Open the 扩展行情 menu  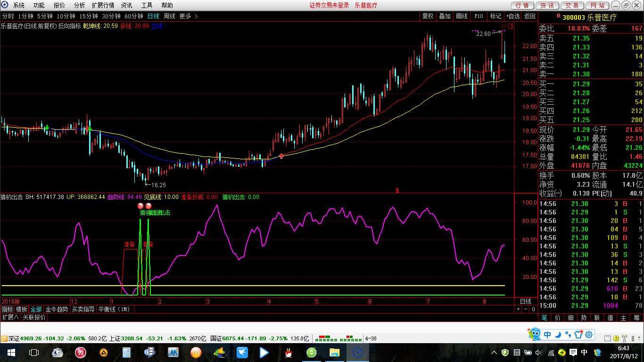(102, 5)
